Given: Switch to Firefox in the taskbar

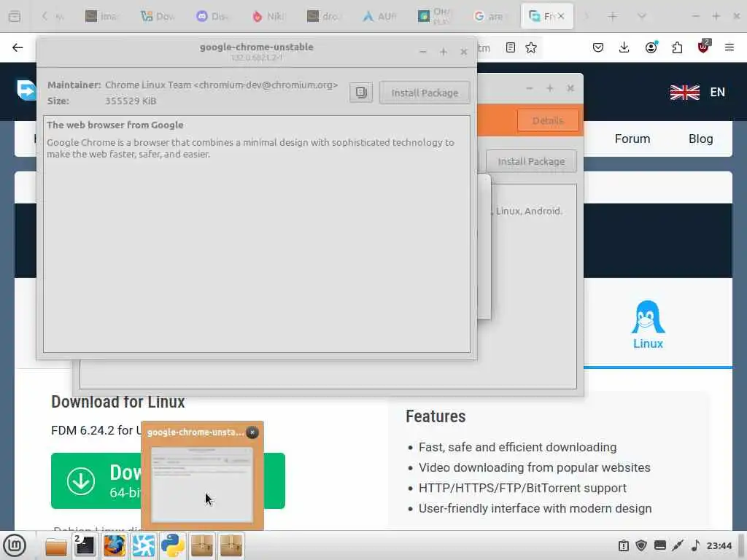Looking at the screenshot, I should pyautogui.click(x=115, y=545).
